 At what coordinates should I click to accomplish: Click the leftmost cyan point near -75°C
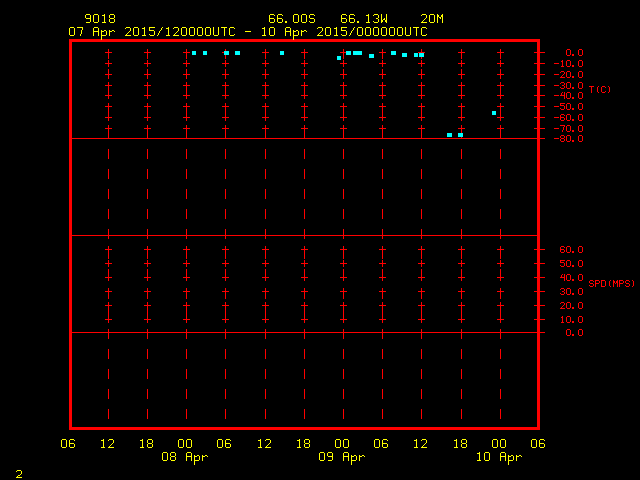click(x=450, y=135)
